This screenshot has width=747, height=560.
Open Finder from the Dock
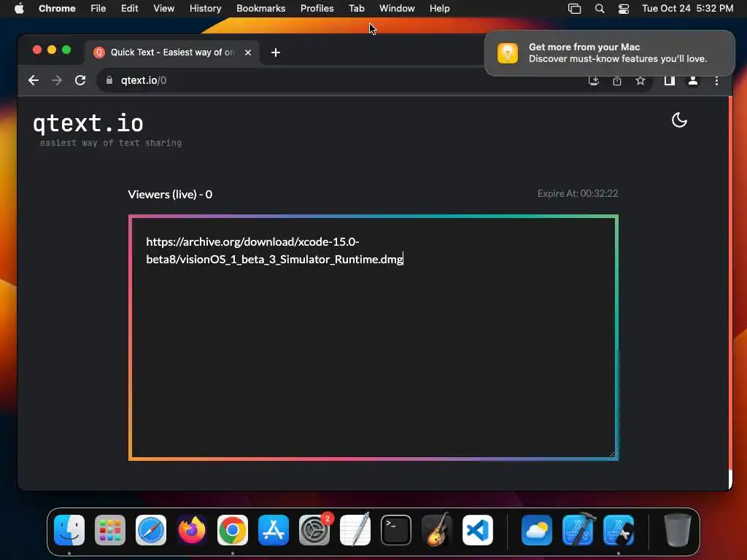coord(69,529)
